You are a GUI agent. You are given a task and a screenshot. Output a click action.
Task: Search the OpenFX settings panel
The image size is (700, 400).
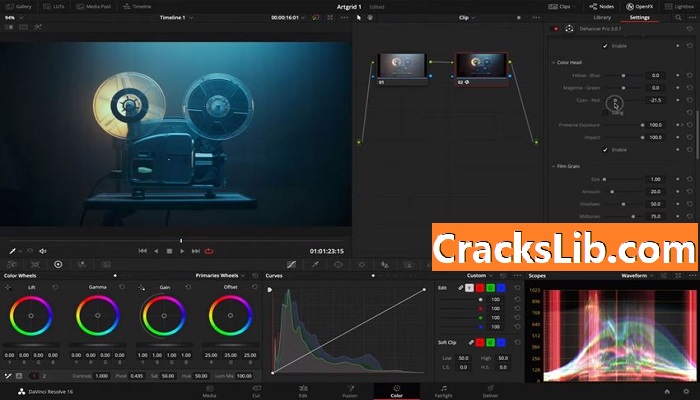point(678,17)
